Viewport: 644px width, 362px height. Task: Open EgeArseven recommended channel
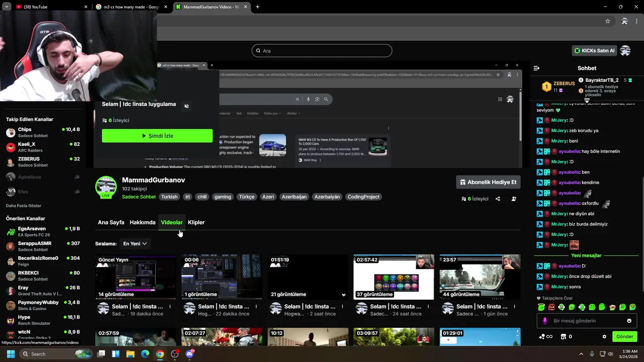tap(43, 232)
